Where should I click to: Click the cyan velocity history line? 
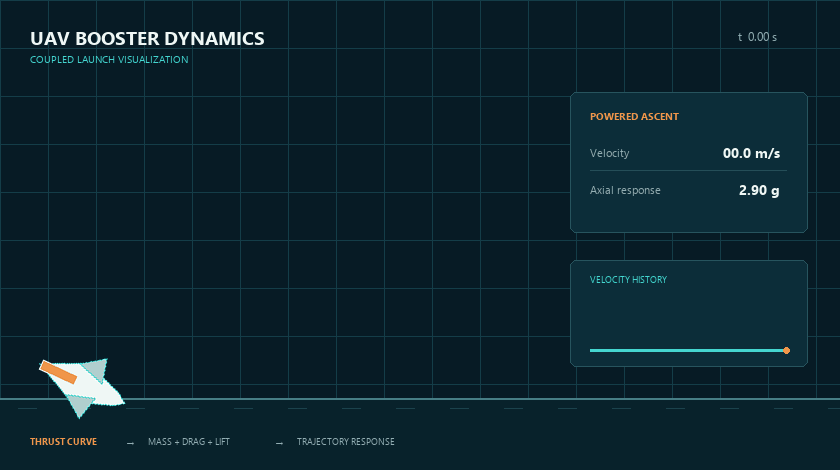point(688,350)
